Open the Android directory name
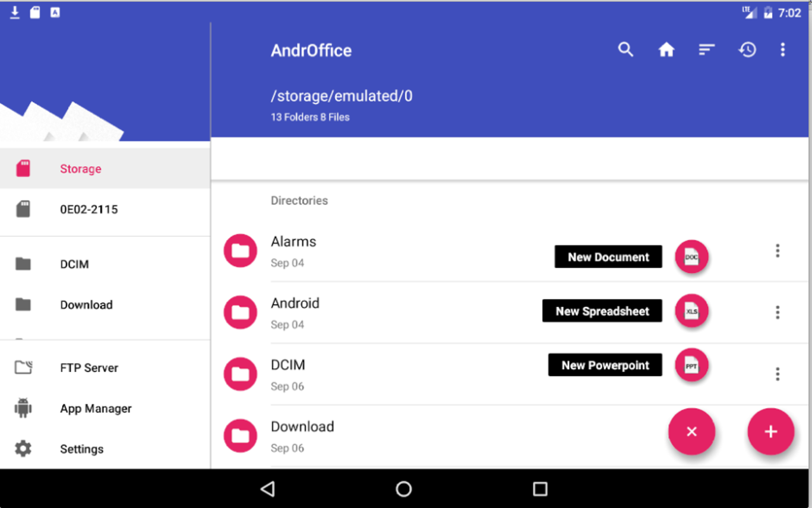The image size is (812, 508). tap(295, 303)
